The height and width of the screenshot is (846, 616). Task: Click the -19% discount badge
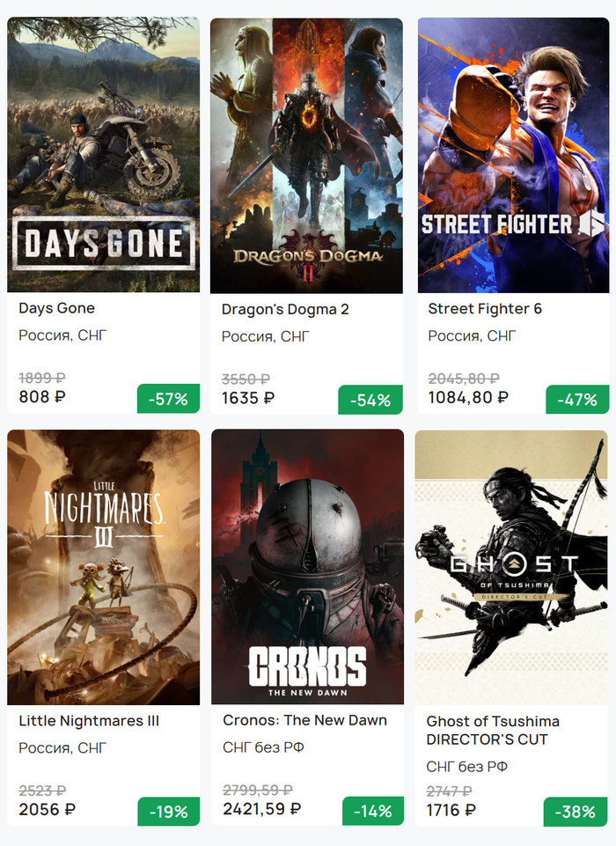pos(168,811)
